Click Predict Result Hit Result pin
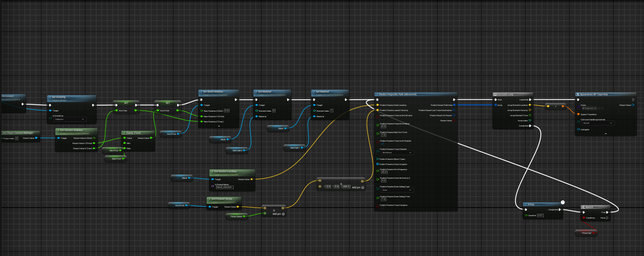This screenshot has width=644, height=256. [454, 115]
